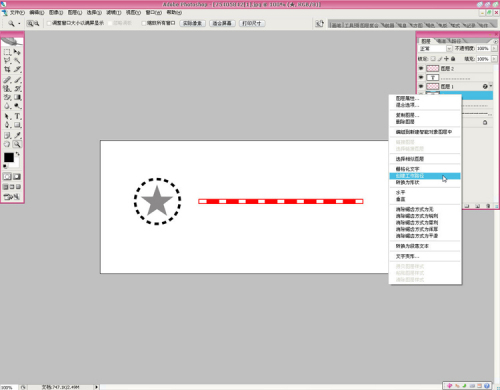Toggle the 缩放所有窗口 checkbox
This screenshot has height=390, width=500.
144,23
